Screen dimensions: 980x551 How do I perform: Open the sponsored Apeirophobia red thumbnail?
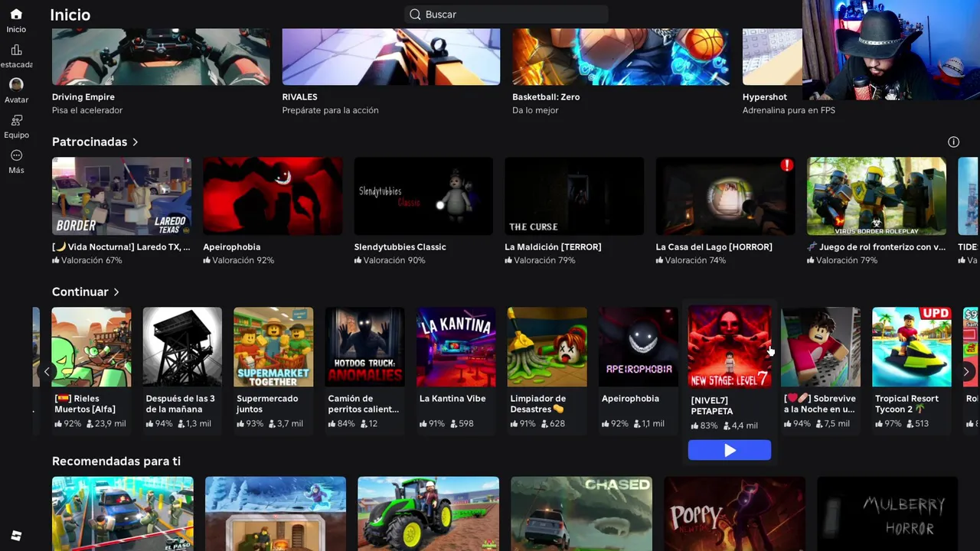273,196
